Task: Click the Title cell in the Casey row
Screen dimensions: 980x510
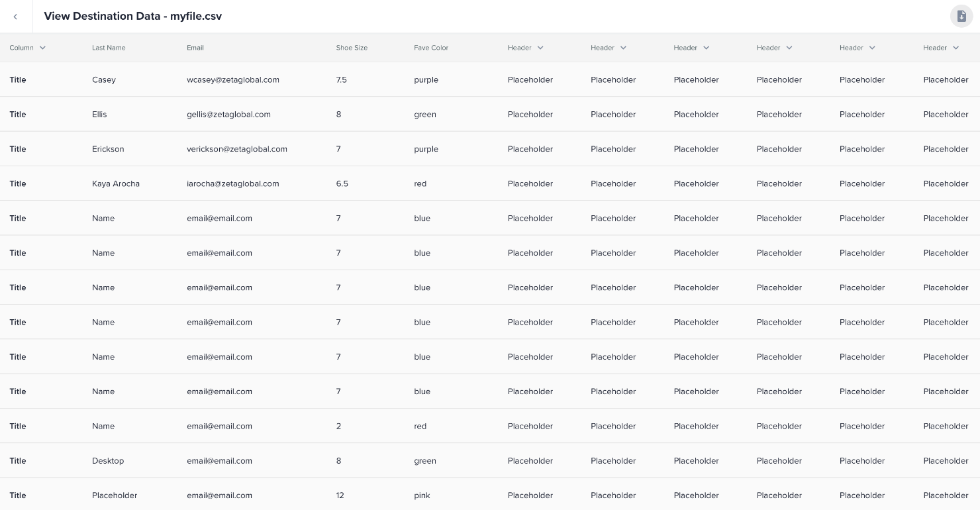Action: point(18,79)
